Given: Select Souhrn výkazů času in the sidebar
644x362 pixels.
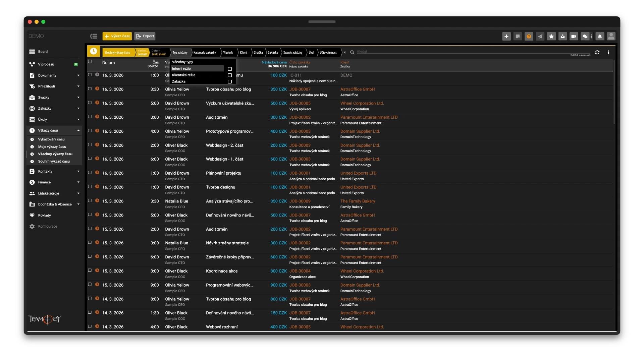Looking at the screenshot, I should [54, 161].
